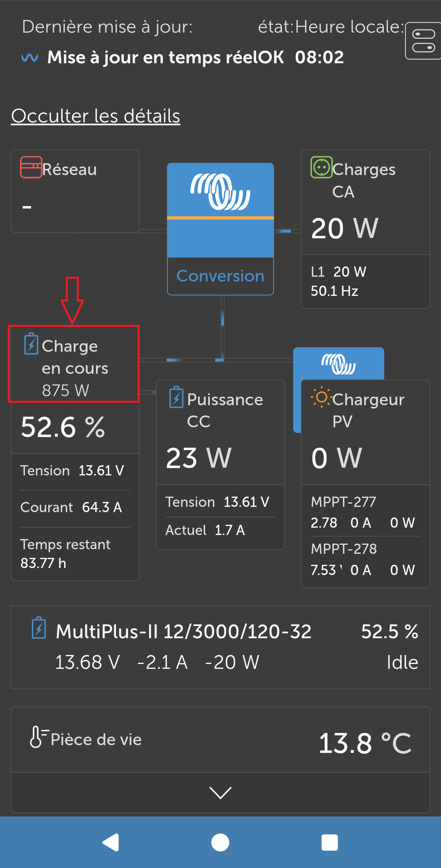Click the Réseau grid icon
Image resolution: width=441 pixels, height=868 pixels.
pos(31,167)
